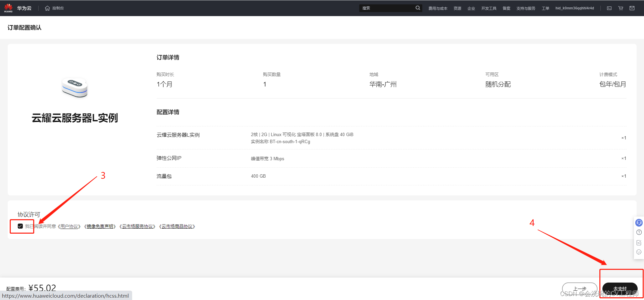Click the ¥55.02 configuration fee amount
Image resolution: width=644 pixels, height=300 pixels.
[x=42, y=288]
